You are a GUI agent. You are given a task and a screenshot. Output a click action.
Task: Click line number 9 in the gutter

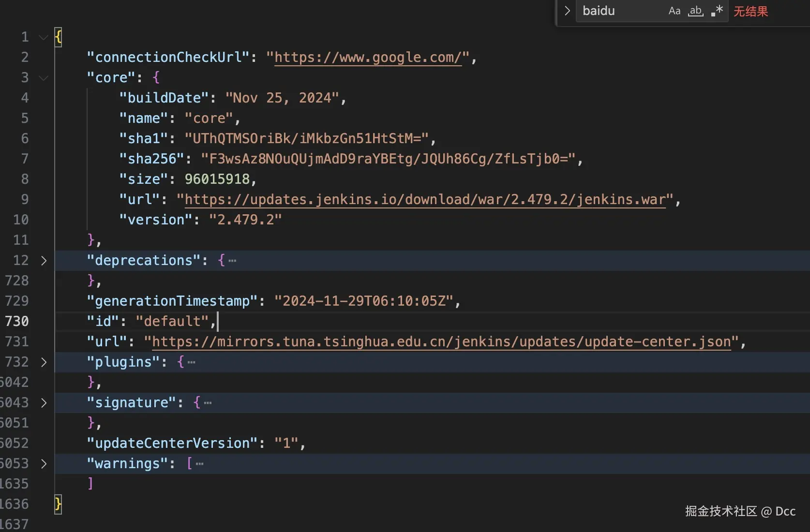(25, 200)
